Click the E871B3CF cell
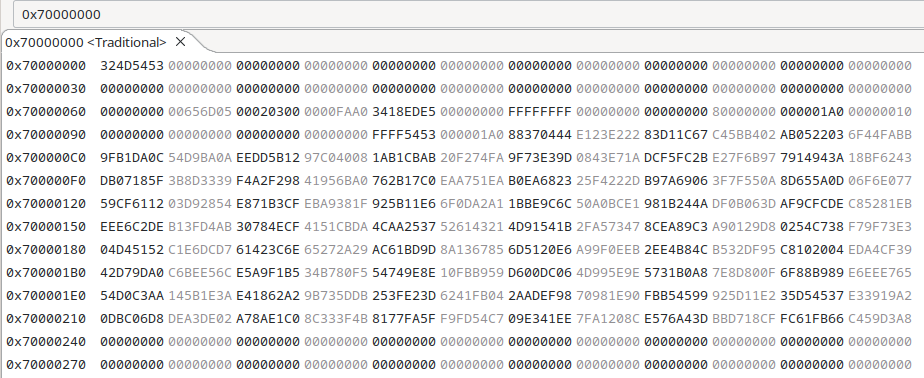The width and height of the screenshot is (924, 378). (268, 203)
